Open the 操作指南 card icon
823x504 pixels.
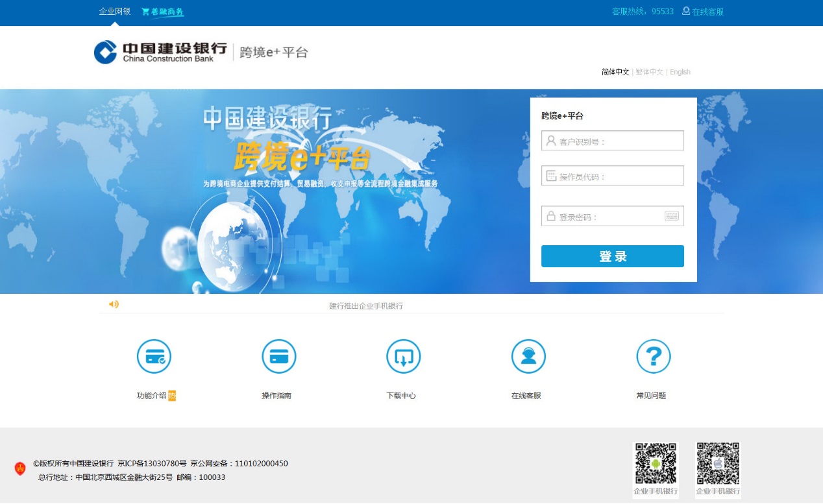click(278, 357)
